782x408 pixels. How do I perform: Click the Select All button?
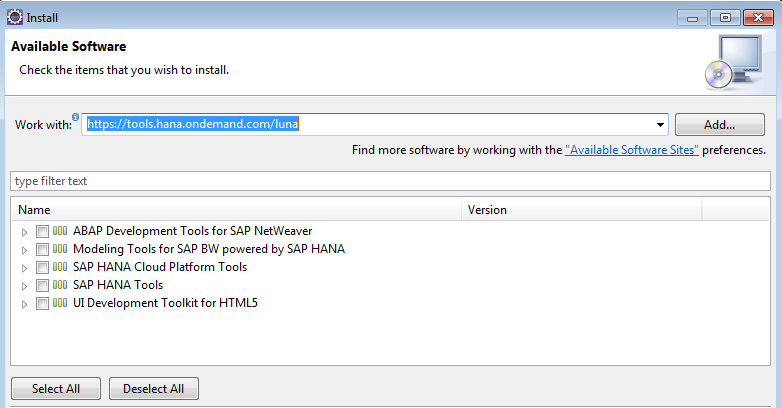56,389
